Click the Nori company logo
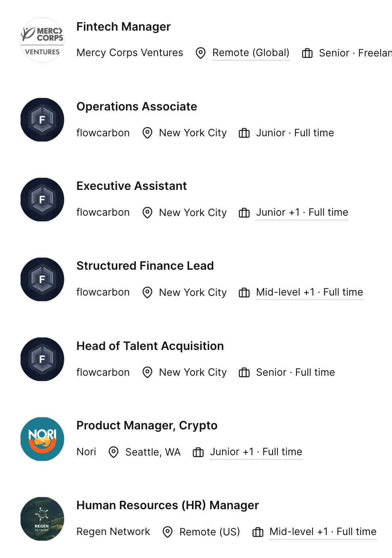 coord(42,439)
